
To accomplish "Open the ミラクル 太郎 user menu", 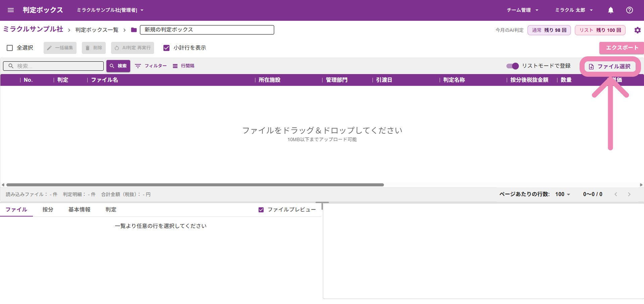I will tap(574, 10).
